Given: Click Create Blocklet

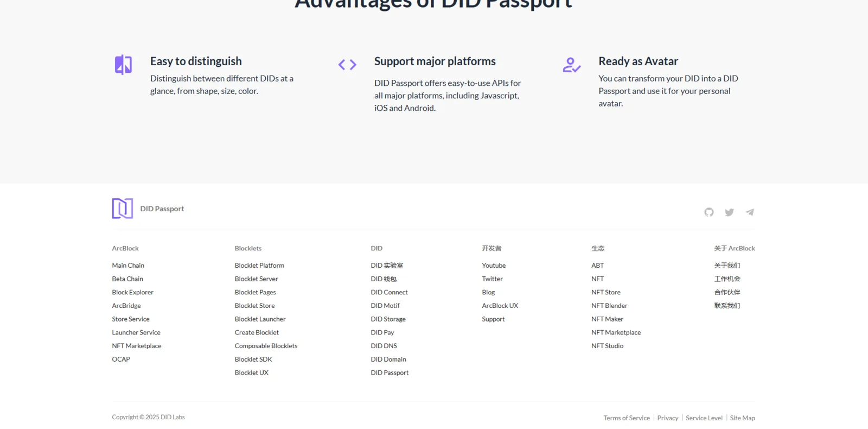Looking at the screenshot, I should [257, 332].
